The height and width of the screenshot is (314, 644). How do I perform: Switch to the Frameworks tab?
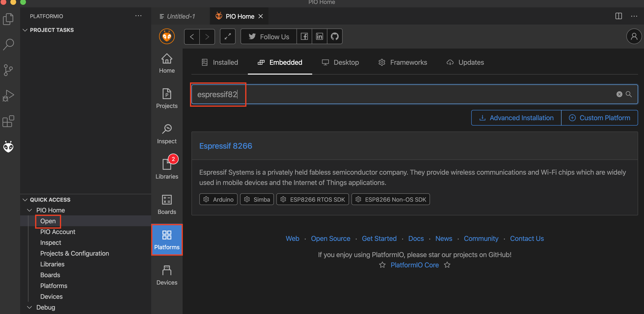coord(402,63)
